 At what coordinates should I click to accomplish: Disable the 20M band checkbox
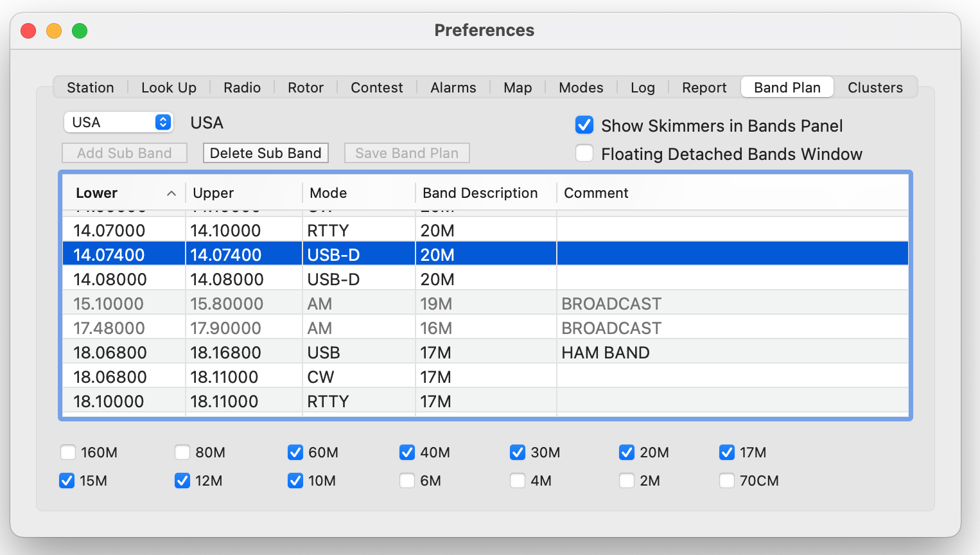click(627, 452)
